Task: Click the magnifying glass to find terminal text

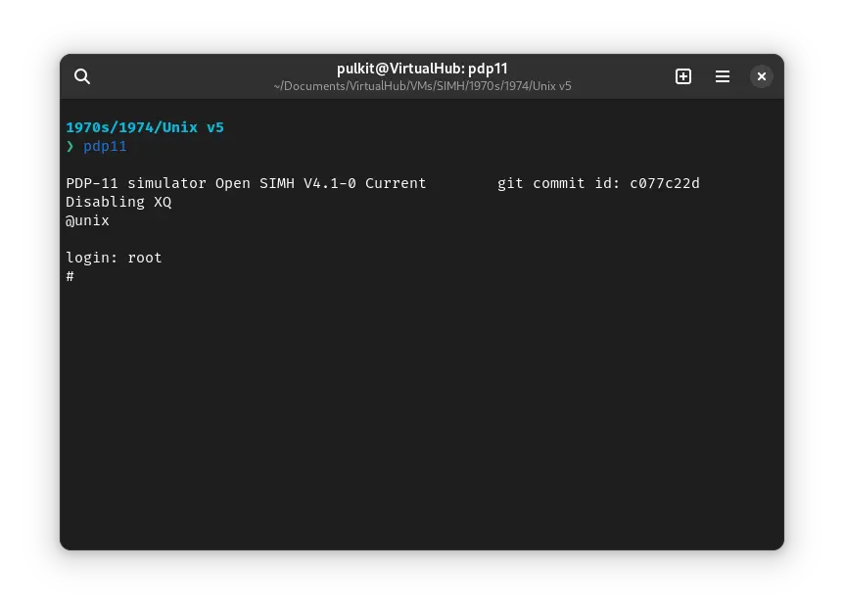Action: pyautogui.click(x=82, y=76)
